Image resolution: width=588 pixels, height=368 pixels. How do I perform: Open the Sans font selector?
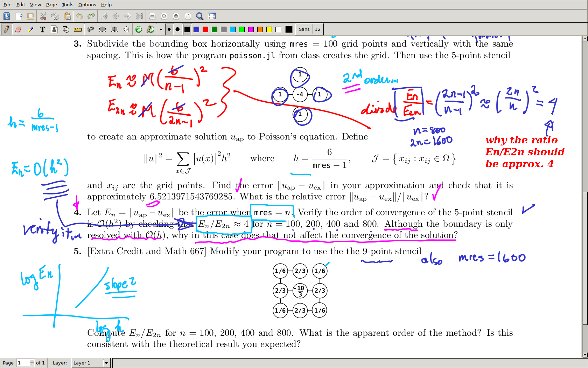tap(304, 29)
